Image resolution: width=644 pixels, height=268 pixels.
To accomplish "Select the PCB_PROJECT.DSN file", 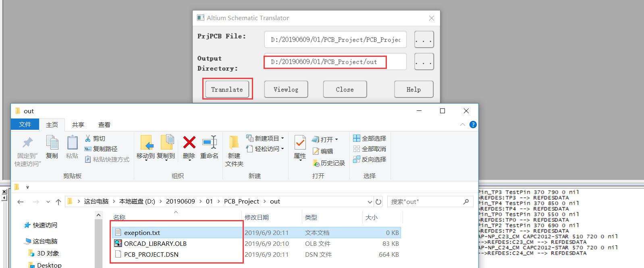I will 151,254.
